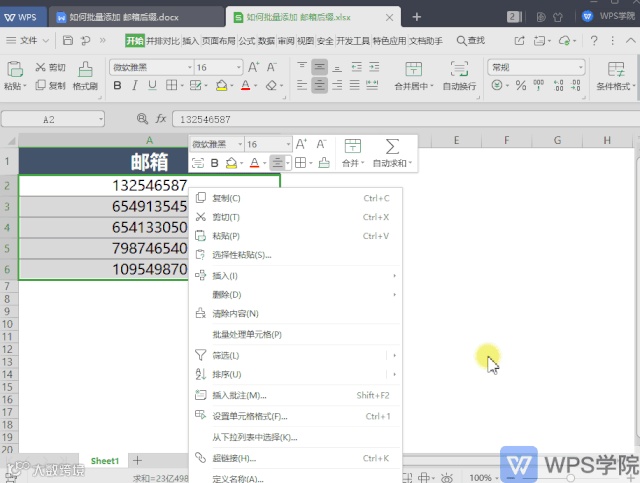Add a new sheet with plus button
The height and width of the screenshot is (483, 640).
click(138, 461)
